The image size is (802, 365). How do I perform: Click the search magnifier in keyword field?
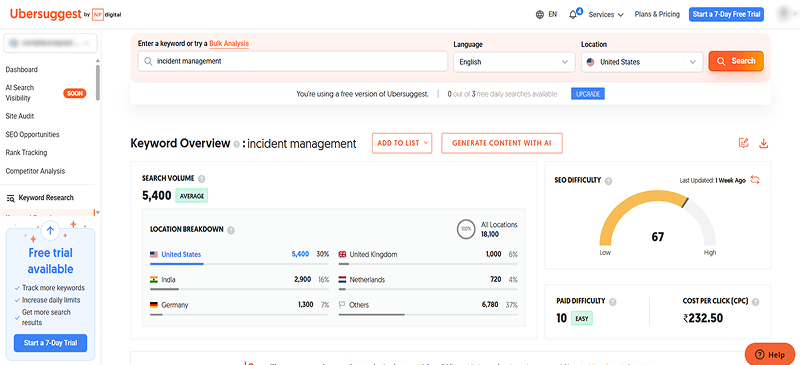pyautogui.click(x=148, y=61)
